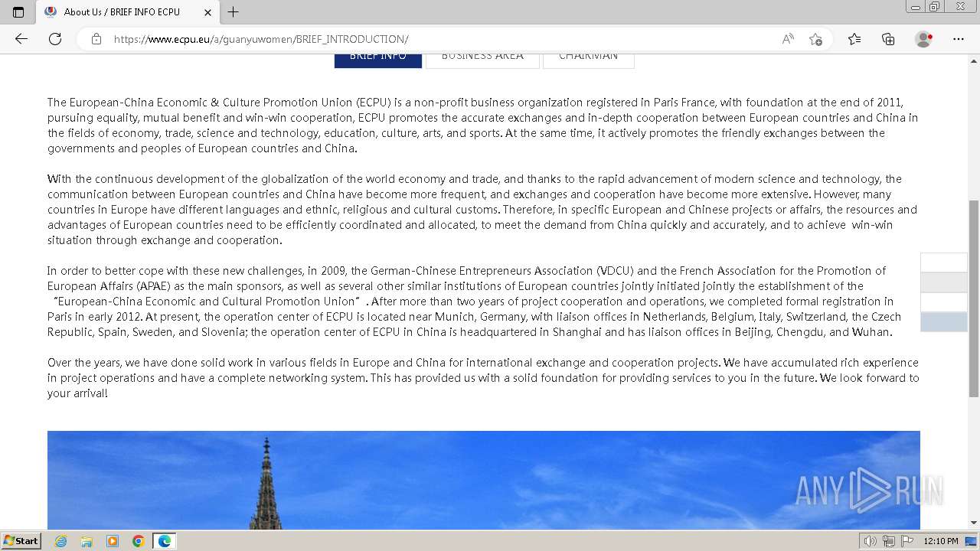The height and width of the screenshot is (551, 980).
Task: Launch Internet Explorer from taskbar
Action: tap(61, 541)
